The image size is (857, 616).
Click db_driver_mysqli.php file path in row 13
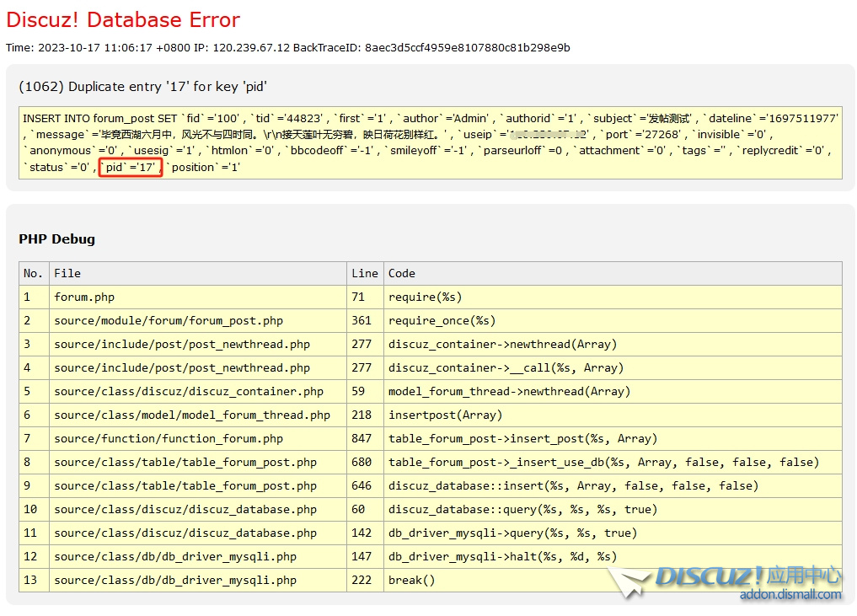pos(175,580)
